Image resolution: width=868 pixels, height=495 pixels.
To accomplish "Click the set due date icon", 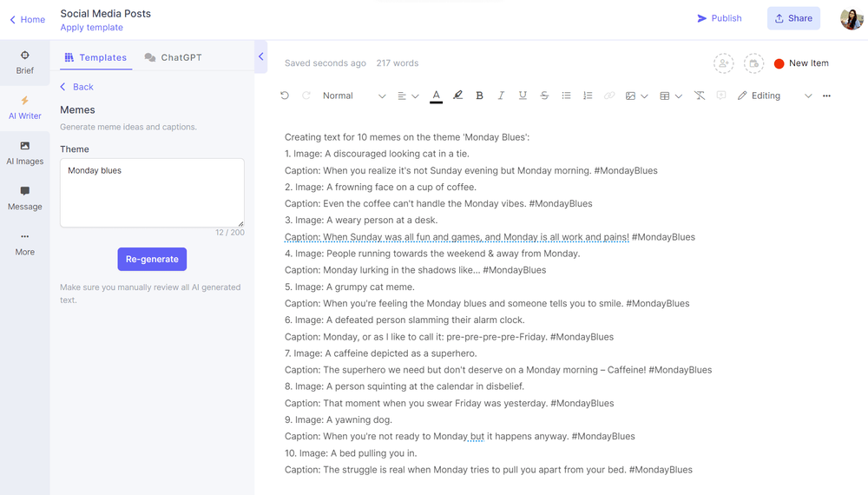I will tap(753, 63).
